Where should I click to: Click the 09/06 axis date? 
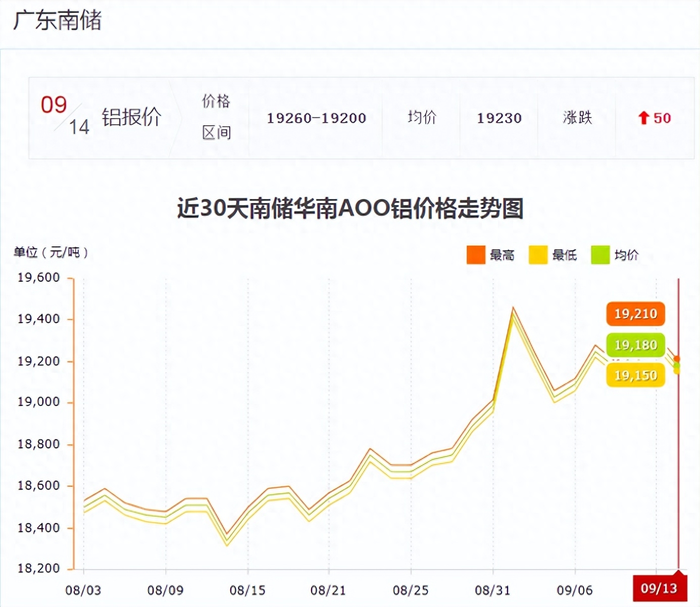tap(575, 590)
